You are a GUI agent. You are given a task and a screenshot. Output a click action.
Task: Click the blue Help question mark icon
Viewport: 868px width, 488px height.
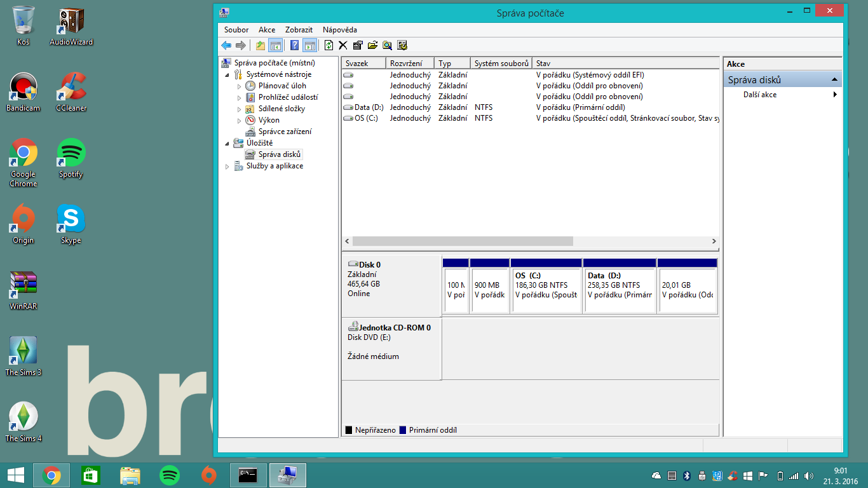click(x=294, y=45)
